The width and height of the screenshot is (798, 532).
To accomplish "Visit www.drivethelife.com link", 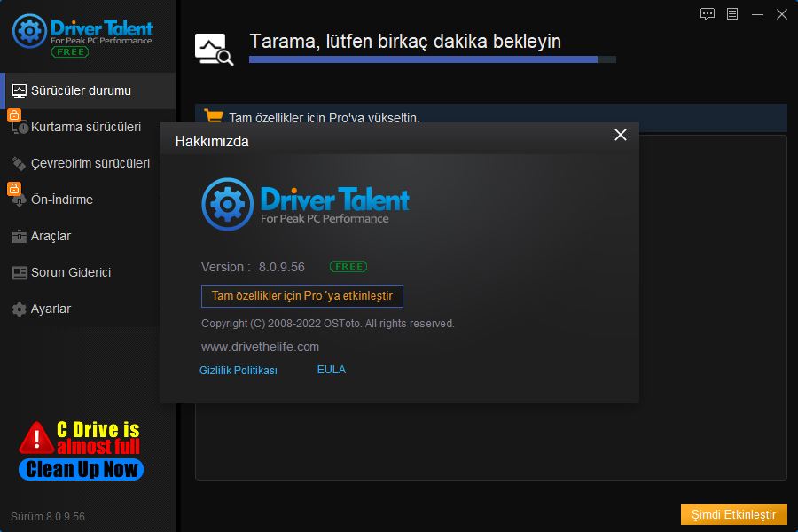I will (260, 348).
